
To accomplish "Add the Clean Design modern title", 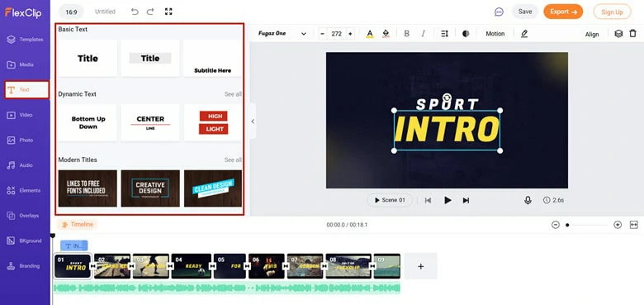I will tap(212, 188).
